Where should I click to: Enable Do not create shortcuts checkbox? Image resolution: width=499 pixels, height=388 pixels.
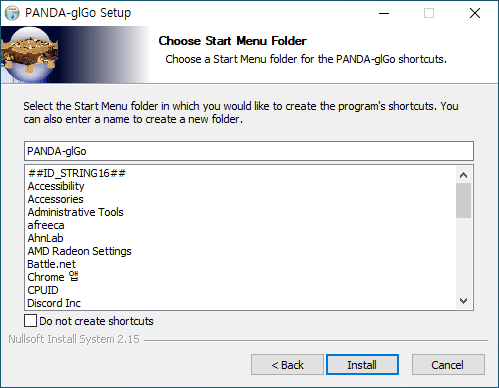point(30,321)
